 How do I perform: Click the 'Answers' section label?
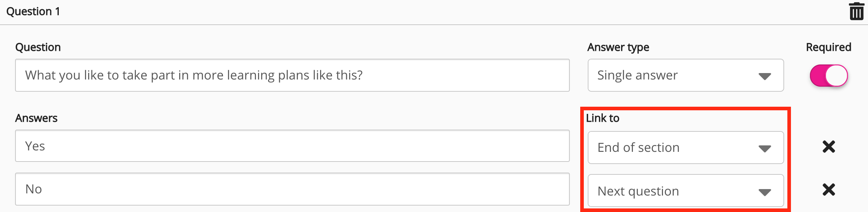[36, 118]
